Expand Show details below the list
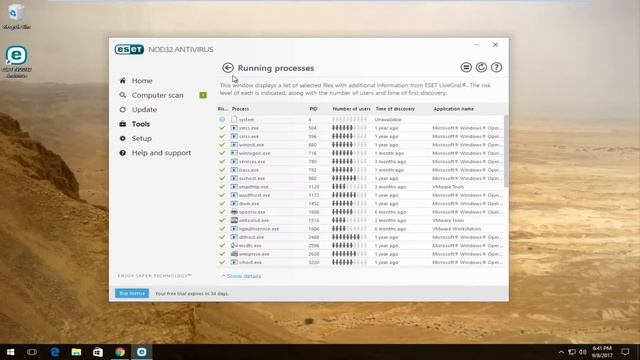 tap(241, 276)
